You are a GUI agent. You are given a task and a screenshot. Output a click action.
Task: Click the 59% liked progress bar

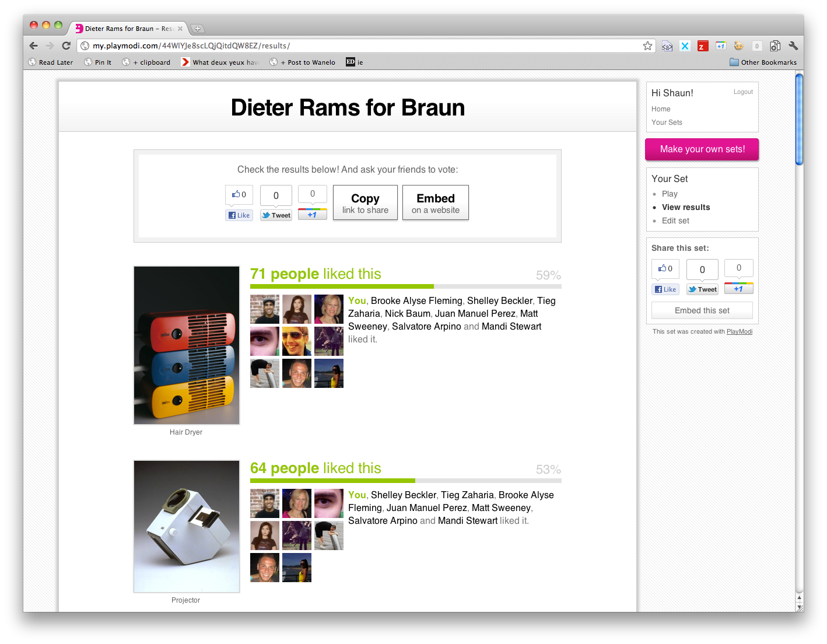[x=406, y=286]
